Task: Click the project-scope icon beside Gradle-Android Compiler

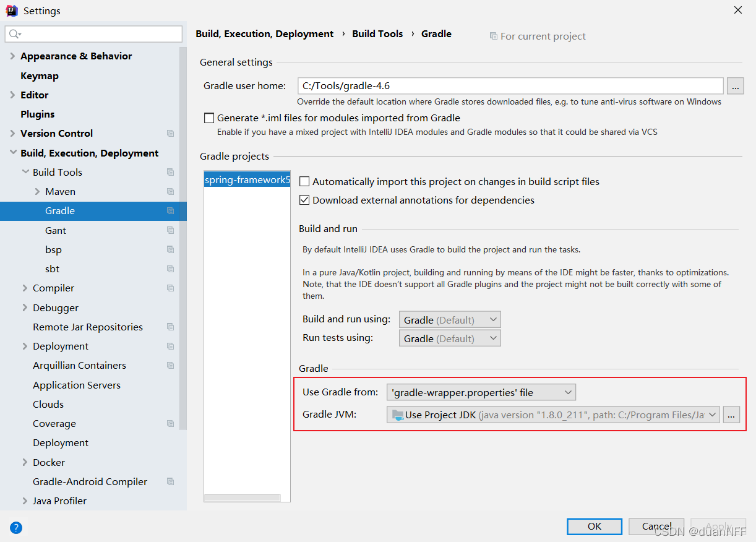Action: [x=170, y=481]
